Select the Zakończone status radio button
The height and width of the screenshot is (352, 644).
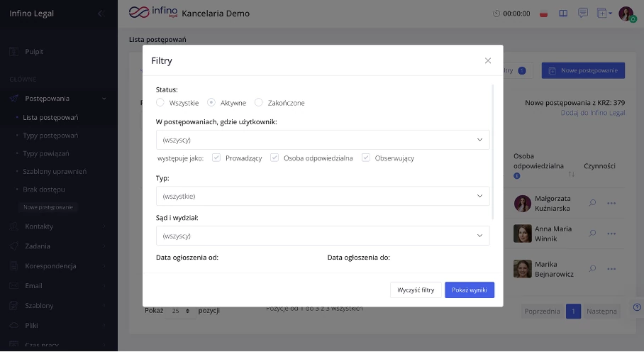point(258,103)
